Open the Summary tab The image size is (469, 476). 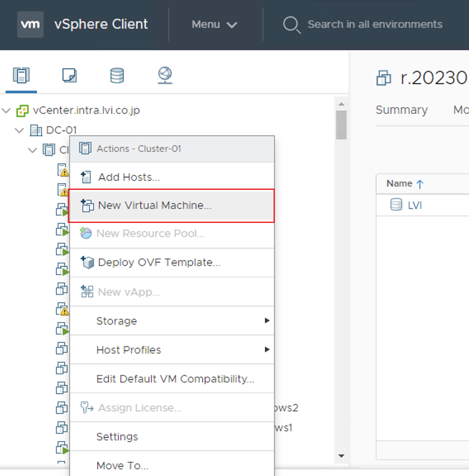(402, 110)
